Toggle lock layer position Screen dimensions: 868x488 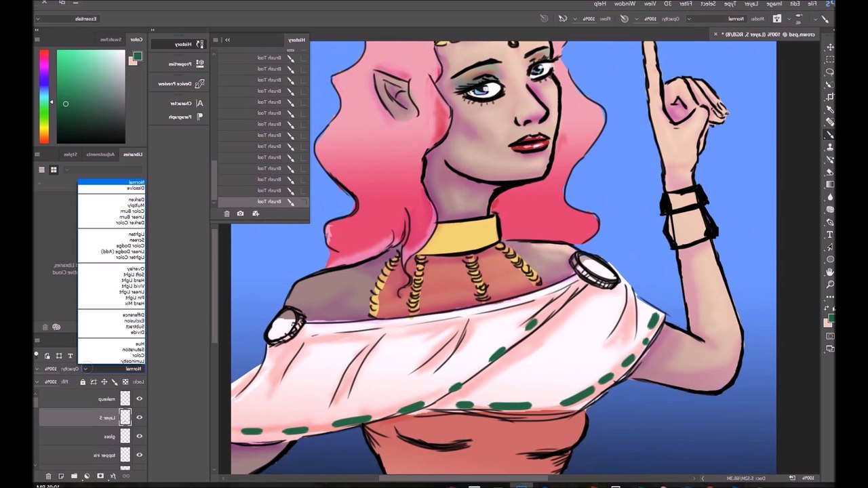pyautogui.click(x=104, y=382)
